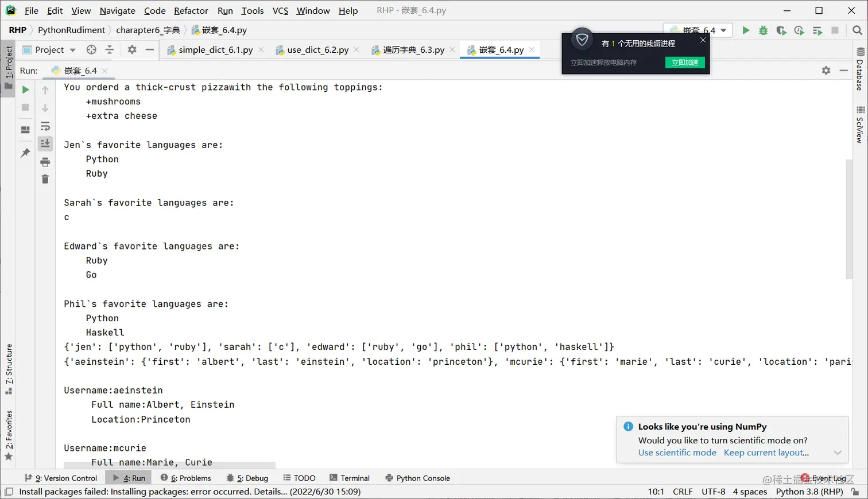Image resolution: width=868 pixels, height=499 pixels.
Task: Click the Stop icon in the main toolbar
Action: point(835,30)
